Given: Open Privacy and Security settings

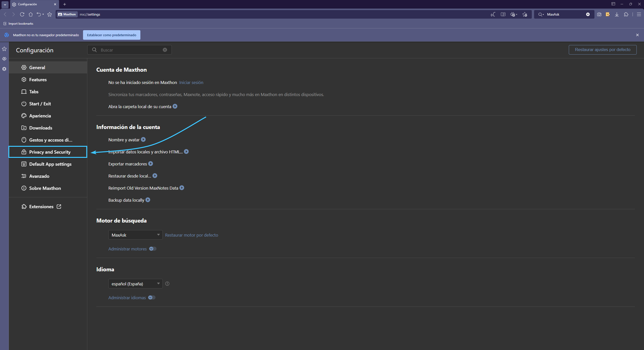Looking at the screenshot, I should coord(48,152).
